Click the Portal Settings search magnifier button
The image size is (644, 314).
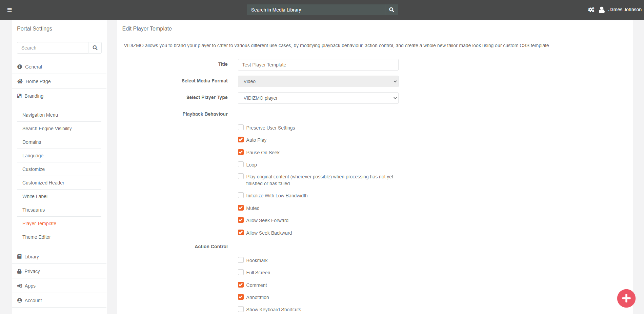(x=95, y=48)
